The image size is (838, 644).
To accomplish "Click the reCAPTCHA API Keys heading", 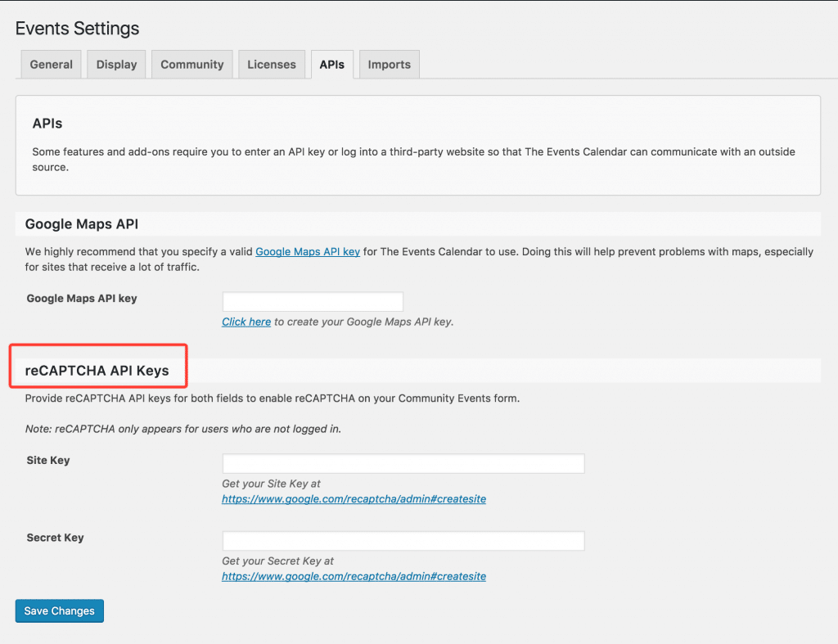I will pos(97,371).
